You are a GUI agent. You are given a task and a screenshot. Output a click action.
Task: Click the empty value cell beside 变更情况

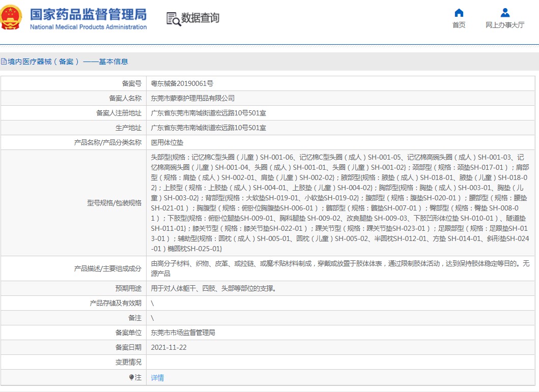click(341, 362)
